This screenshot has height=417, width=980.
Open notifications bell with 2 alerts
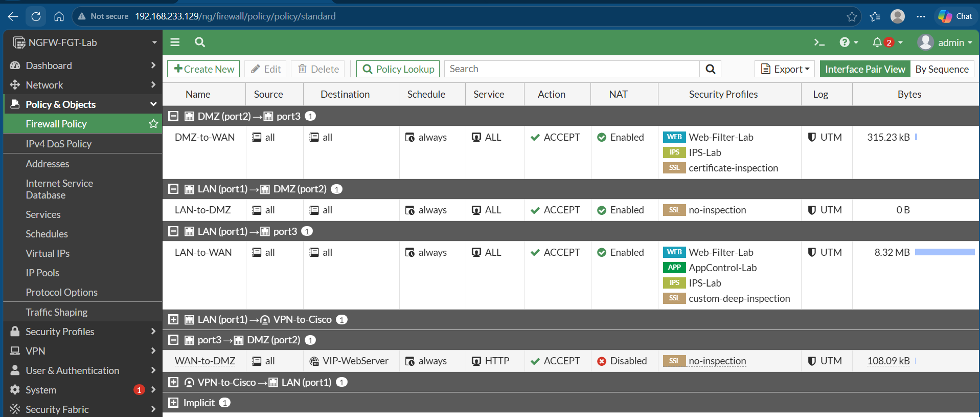[x=887, y=42]
